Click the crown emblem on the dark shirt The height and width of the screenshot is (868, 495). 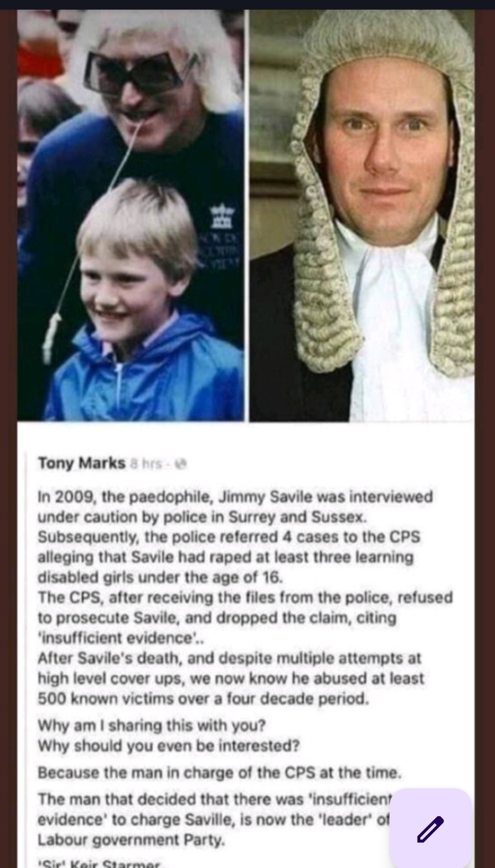(x=222, y=216)
